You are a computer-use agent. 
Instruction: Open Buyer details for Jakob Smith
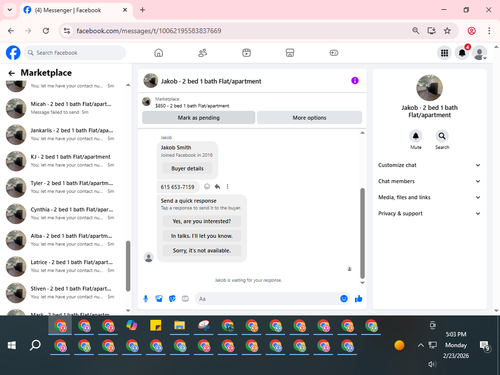(187, 168)
